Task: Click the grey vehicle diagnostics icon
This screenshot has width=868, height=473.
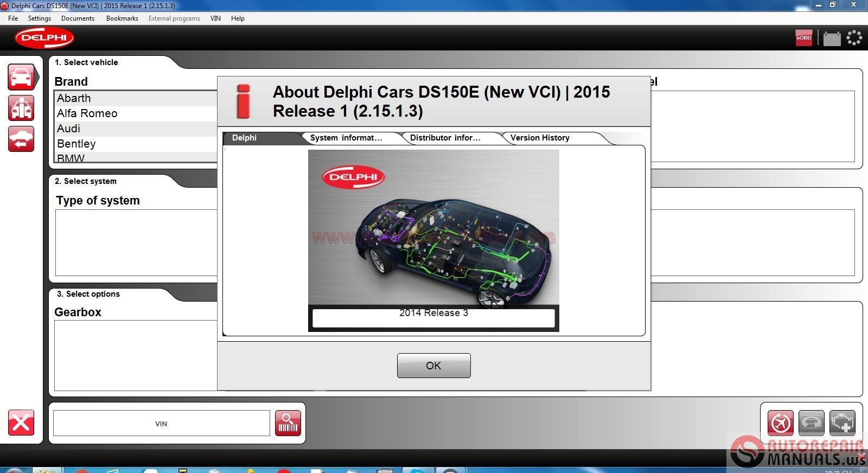Action: [812, 423]
